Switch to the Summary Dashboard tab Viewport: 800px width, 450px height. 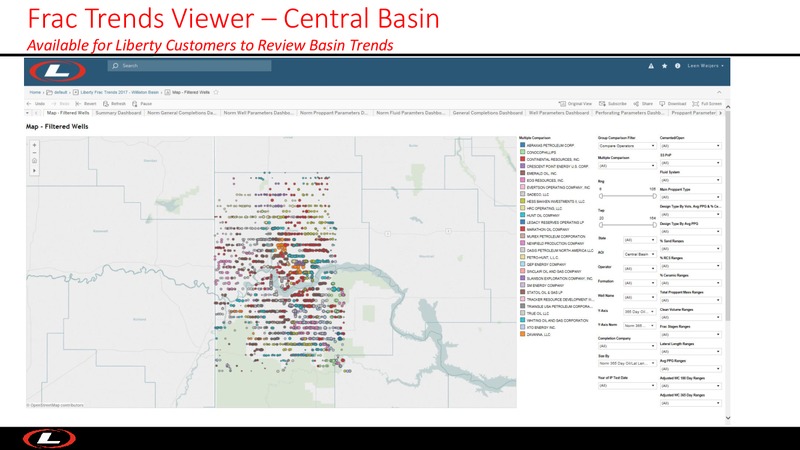pos(118,113)
